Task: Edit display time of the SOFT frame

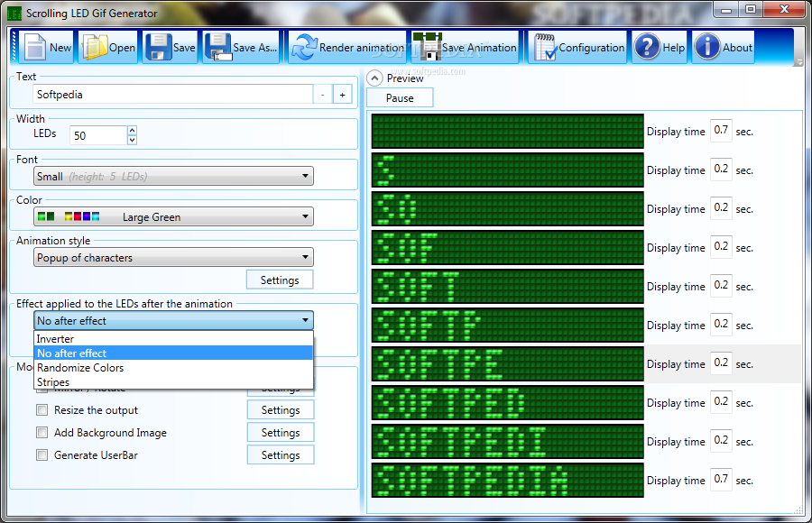Action: click(721, 286)
